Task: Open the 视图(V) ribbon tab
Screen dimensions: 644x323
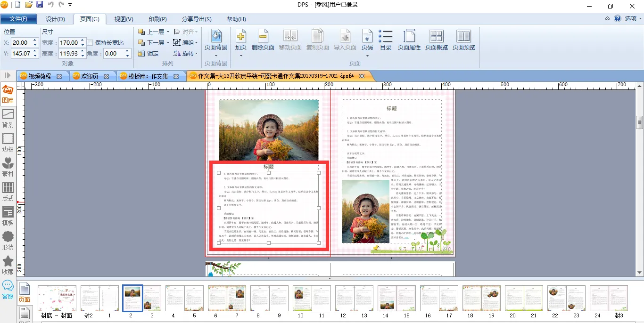Action: pyautogui.click(x=124, y=19)
